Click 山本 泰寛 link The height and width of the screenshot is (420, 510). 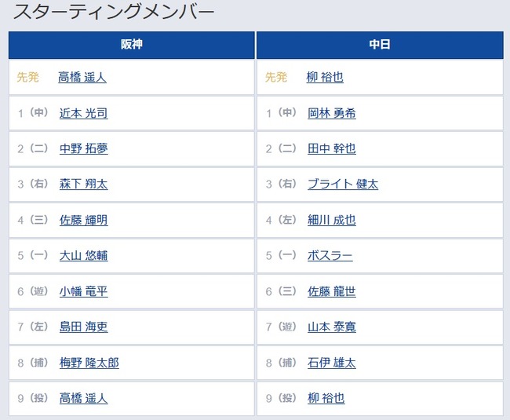click(x=332, y=327)
